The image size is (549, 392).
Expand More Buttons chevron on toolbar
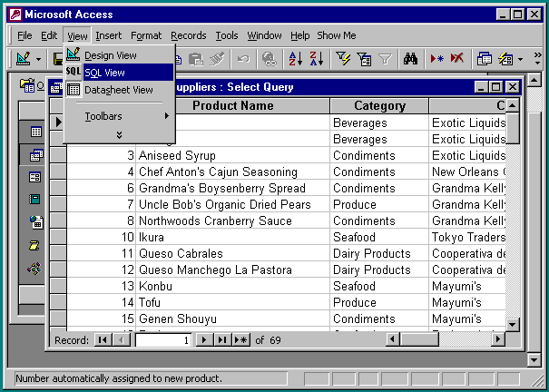tap(537, 59)
